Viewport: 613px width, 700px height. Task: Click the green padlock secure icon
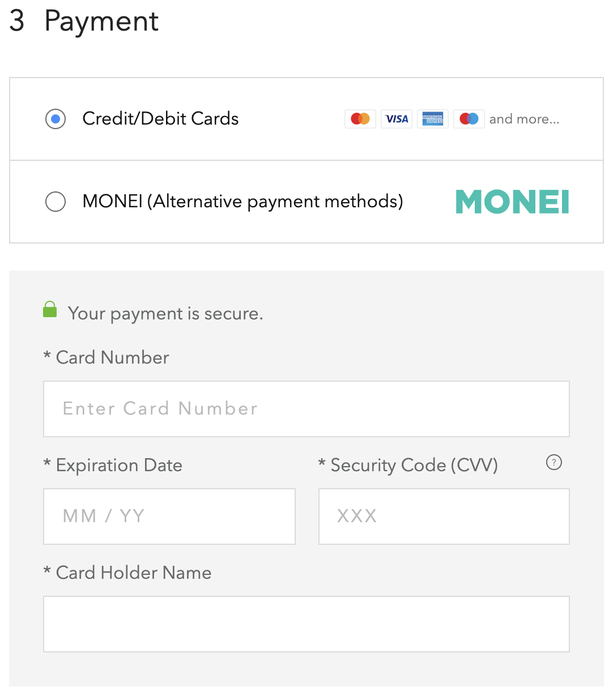click(50, 309)
